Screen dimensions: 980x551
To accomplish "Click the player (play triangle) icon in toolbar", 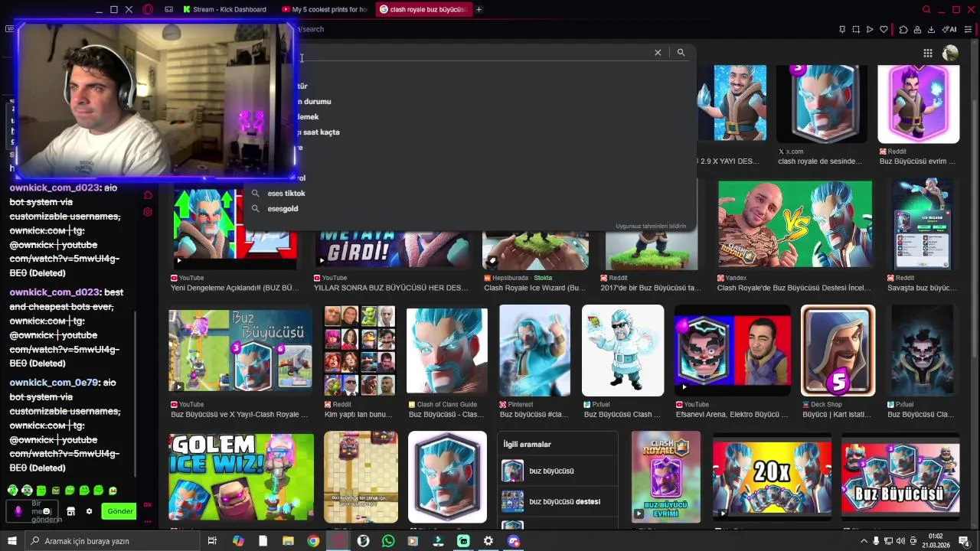I will coord(870,29).
